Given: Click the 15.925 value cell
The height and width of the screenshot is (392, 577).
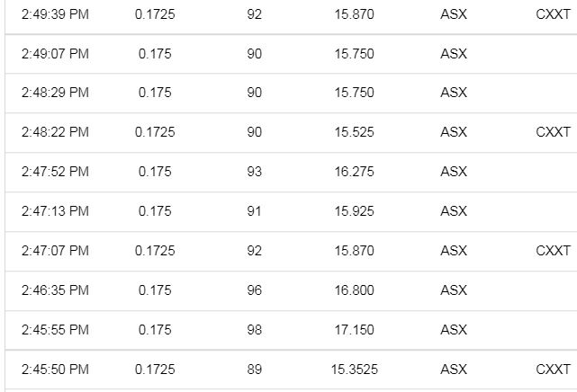Looking at the screenshot, I should click(x=354, y=211).
